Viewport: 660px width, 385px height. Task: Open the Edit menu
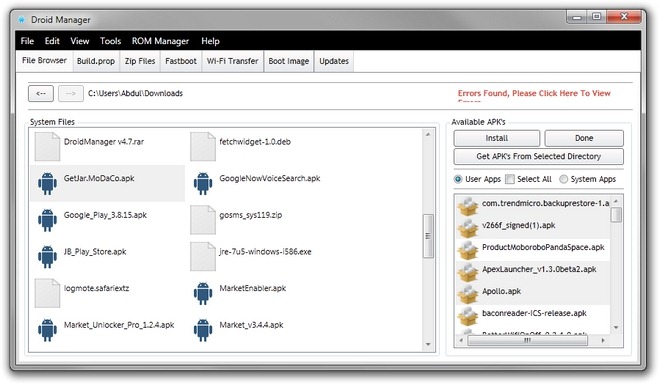52,41
